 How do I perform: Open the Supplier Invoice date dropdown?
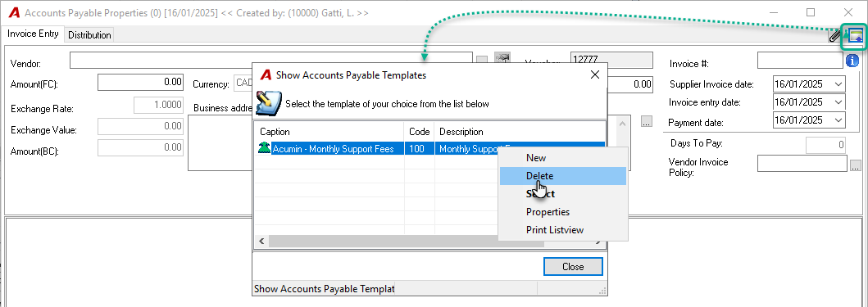[x=838, y=84]
